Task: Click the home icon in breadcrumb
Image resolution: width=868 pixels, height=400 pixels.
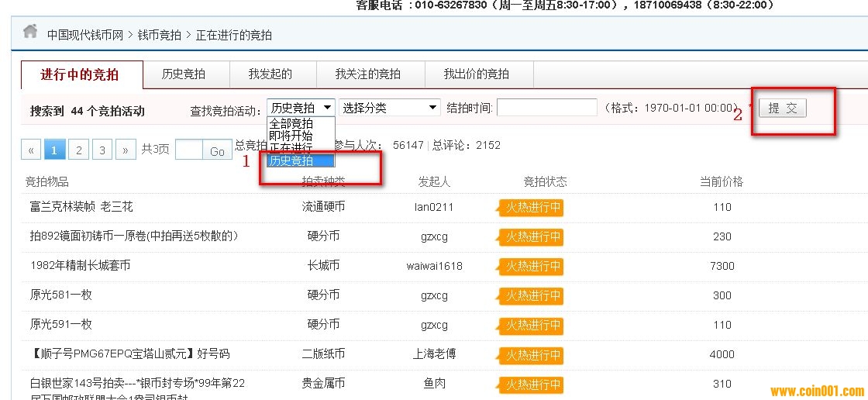Action: tap(30, 32)
